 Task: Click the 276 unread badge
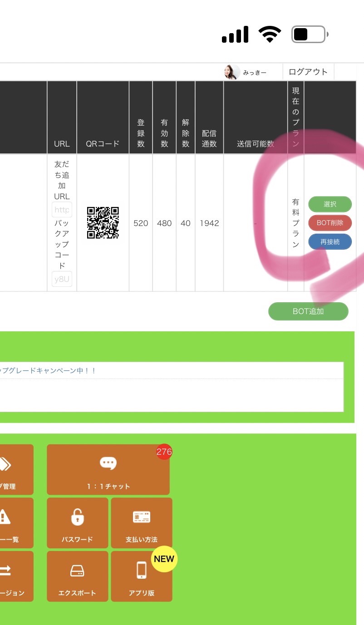(164, 452)
